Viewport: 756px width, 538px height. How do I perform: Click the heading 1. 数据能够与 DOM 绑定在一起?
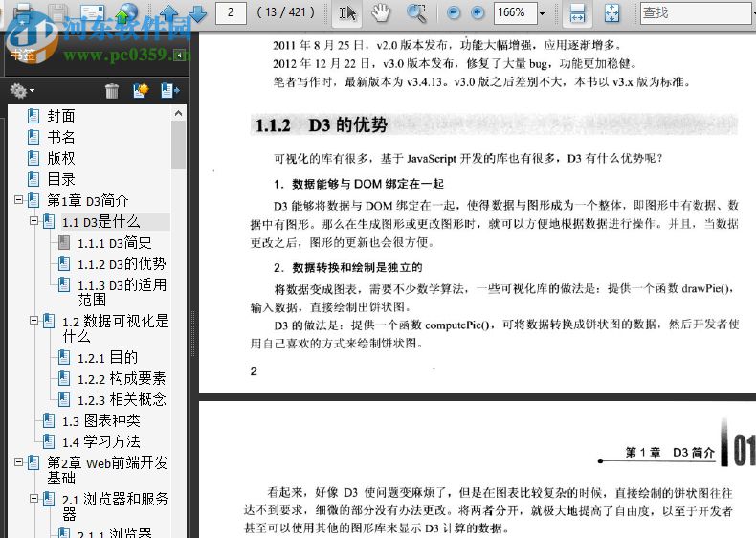point(359,184)
